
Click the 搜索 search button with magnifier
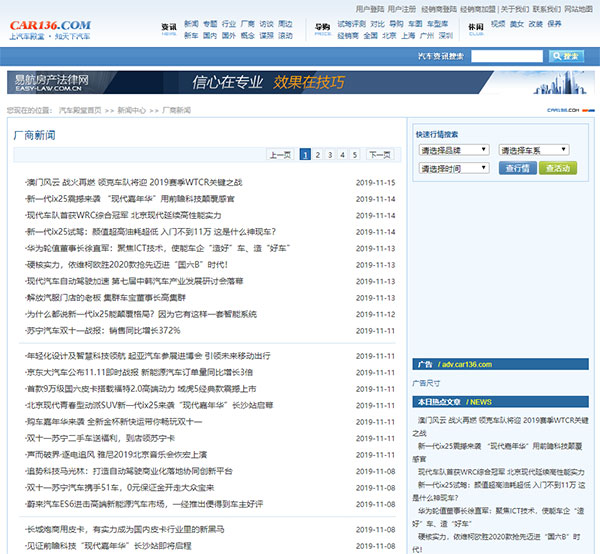[x=566, y=56]
